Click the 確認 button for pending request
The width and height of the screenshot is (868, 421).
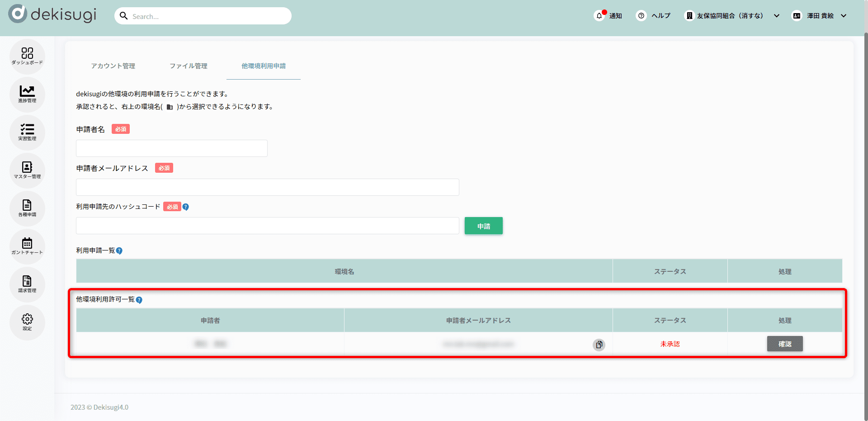784,344
